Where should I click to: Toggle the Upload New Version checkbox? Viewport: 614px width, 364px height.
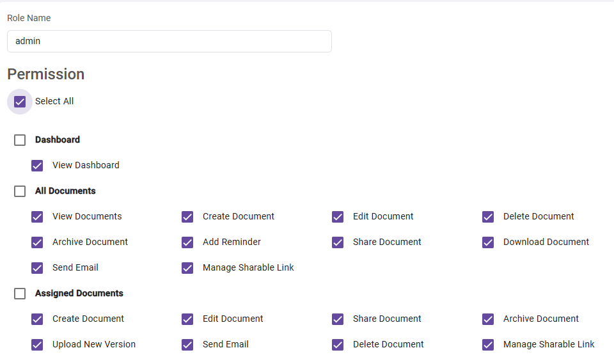pos(37,345)
